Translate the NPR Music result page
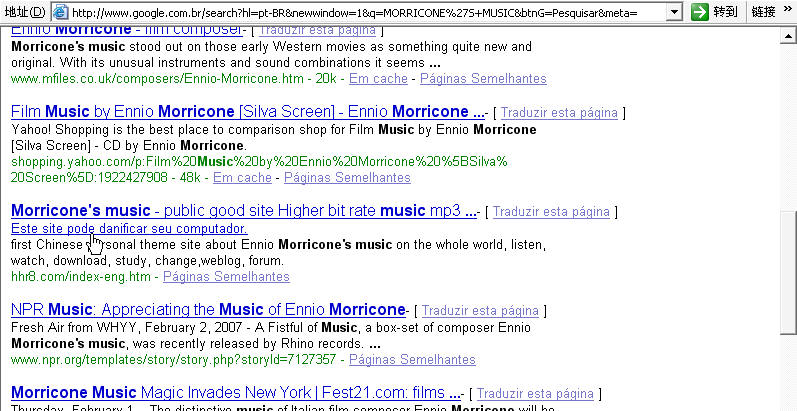This screenshot has height=411, width=797. [480, 310]
